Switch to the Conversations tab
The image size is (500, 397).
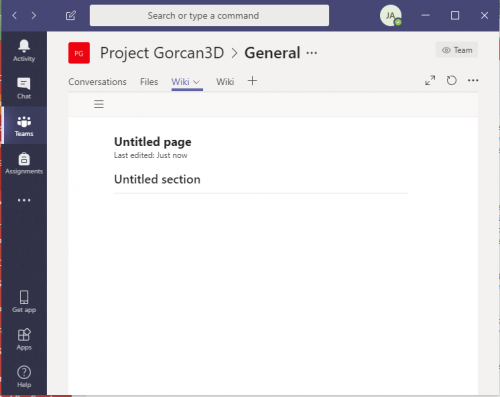click(97, 82)
